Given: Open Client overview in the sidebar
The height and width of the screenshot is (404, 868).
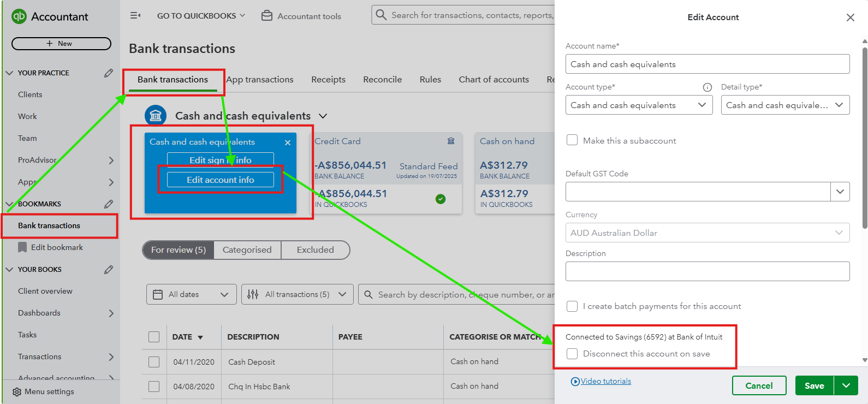Looking at the screenshot, I should [x=45, y=291].
